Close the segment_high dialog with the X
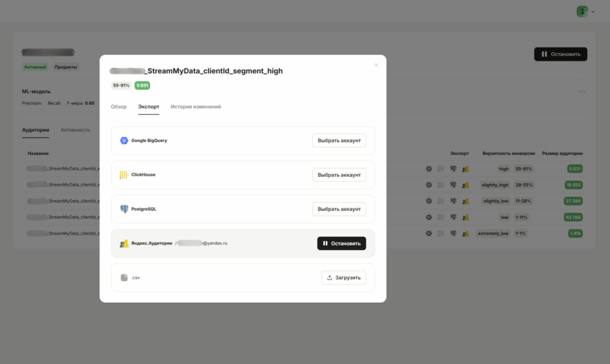The height and width of the screenshot is (364, 610). tap(376, 65)
